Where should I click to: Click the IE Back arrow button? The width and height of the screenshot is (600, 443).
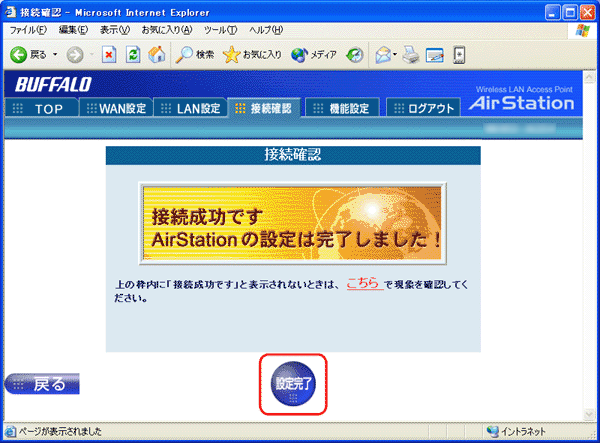[18, 55]
